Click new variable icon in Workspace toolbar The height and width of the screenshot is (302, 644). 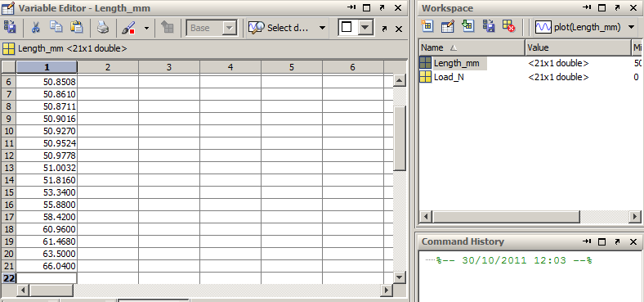click(x=427, y=26)
